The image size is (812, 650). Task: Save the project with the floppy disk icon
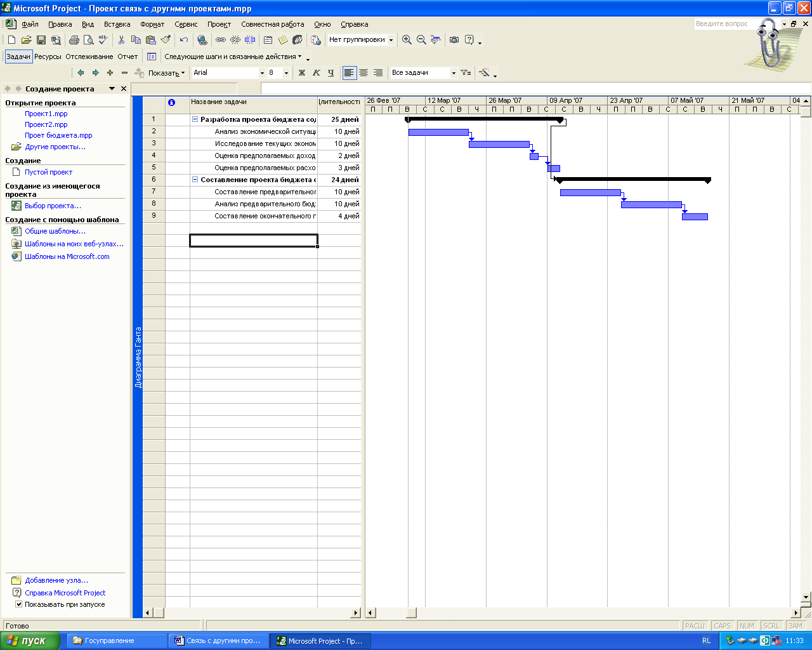coord(41,40)
